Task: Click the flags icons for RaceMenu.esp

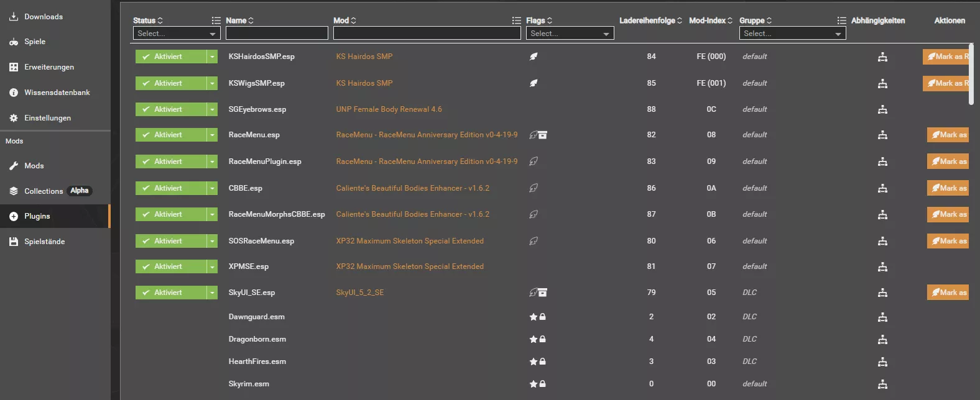Action: coord(538,135)
